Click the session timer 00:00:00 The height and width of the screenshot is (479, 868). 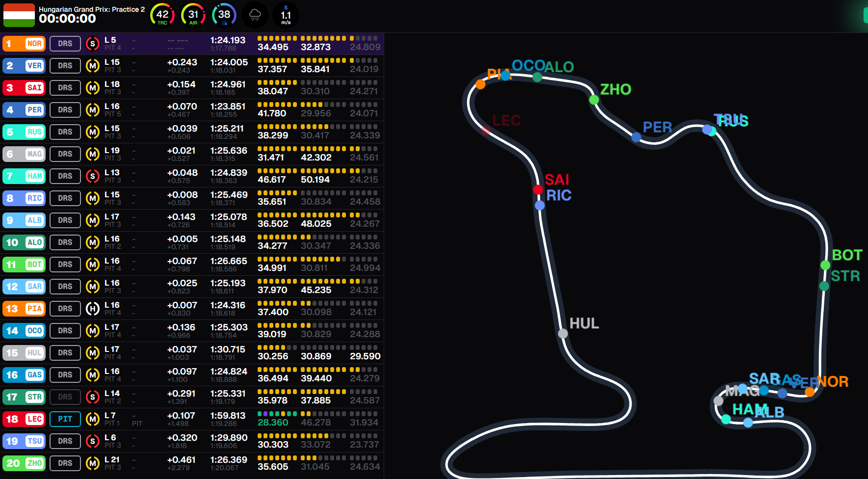67,19
